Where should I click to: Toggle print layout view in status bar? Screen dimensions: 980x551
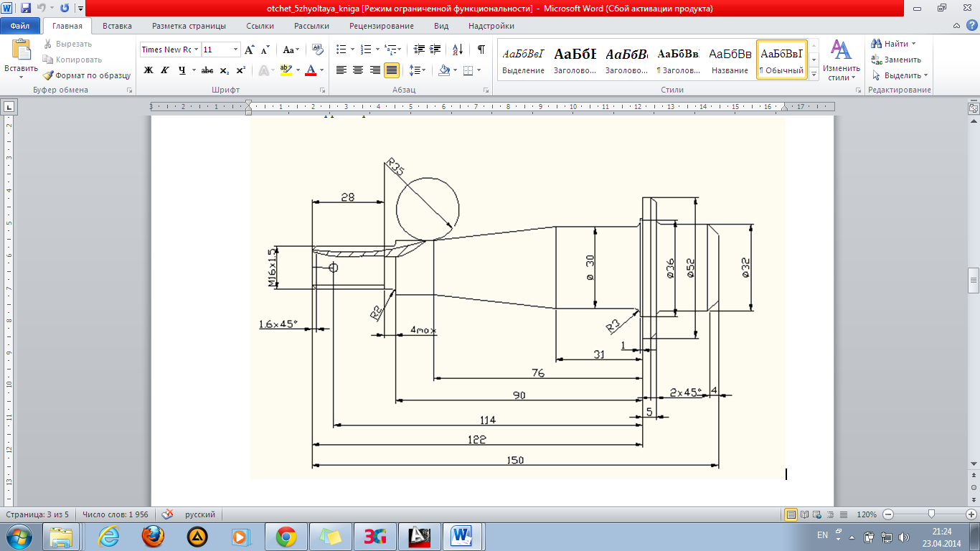tap(791, 514)
